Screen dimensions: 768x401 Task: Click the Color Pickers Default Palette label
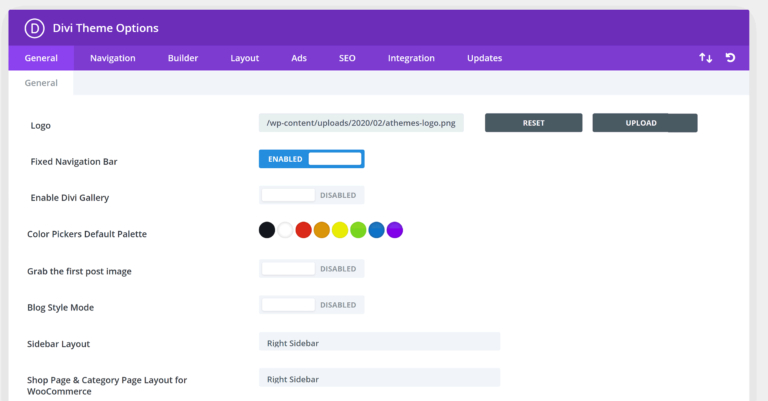(x=87, y=234)
